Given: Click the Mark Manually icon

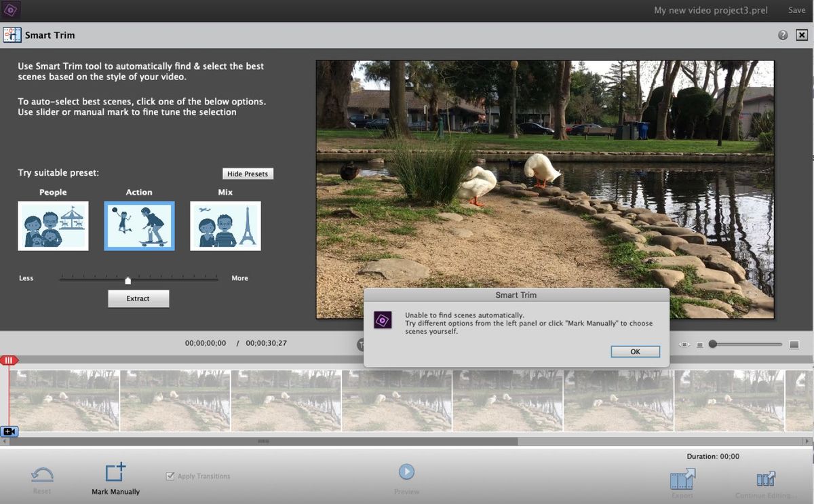Looking at the screenshot, I should pos(115,472).
